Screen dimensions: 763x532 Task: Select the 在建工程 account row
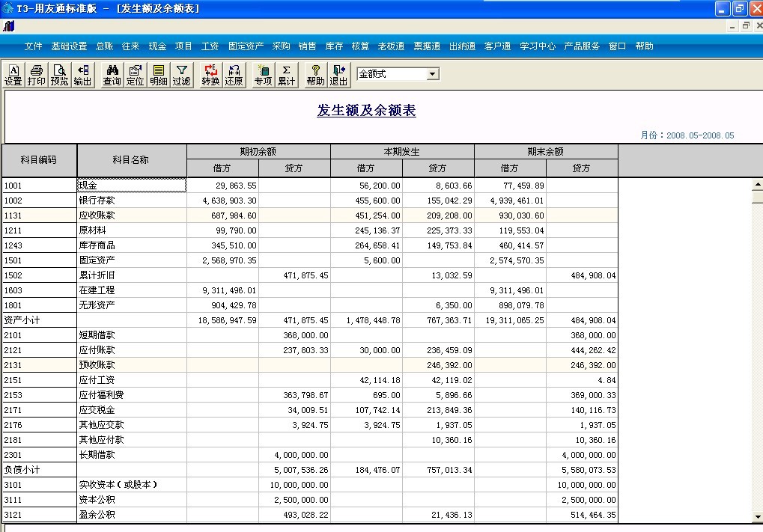point(131,290)
